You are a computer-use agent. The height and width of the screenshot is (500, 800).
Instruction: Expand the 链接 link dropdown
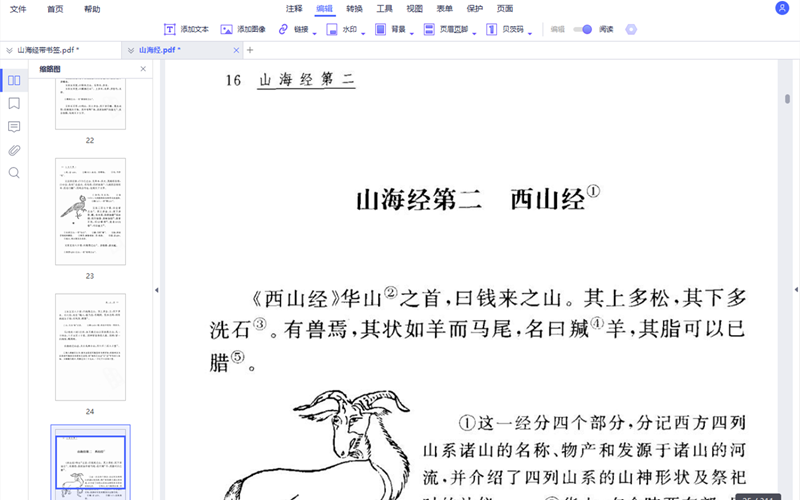coord(315,32)
